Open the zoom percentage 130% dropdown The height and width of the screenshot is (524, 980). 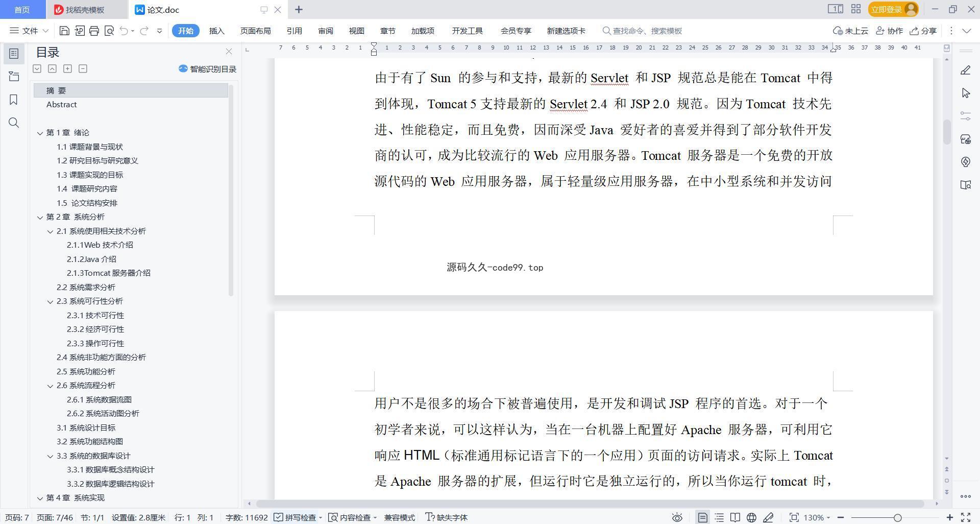(817, 517)
